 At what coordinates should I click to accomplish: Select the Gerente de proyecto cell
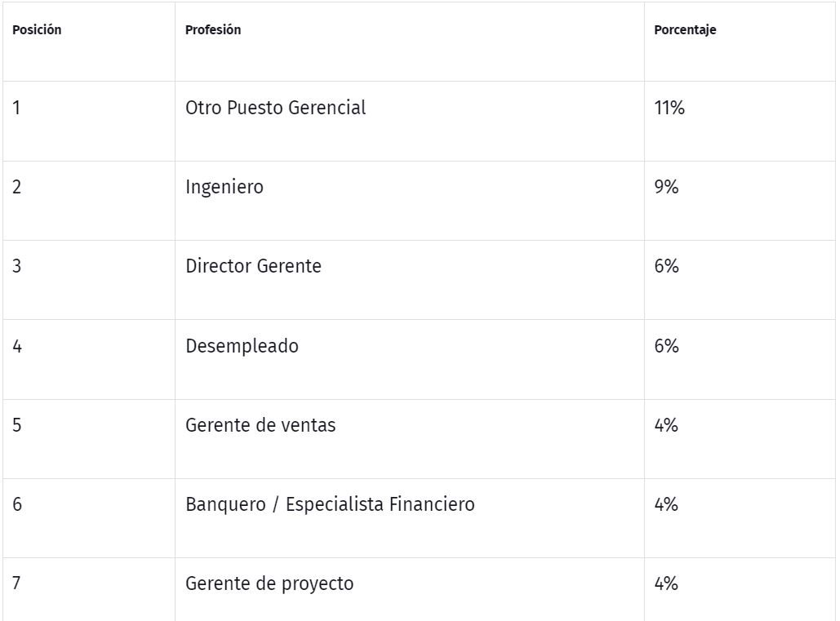tap(269, 583)
